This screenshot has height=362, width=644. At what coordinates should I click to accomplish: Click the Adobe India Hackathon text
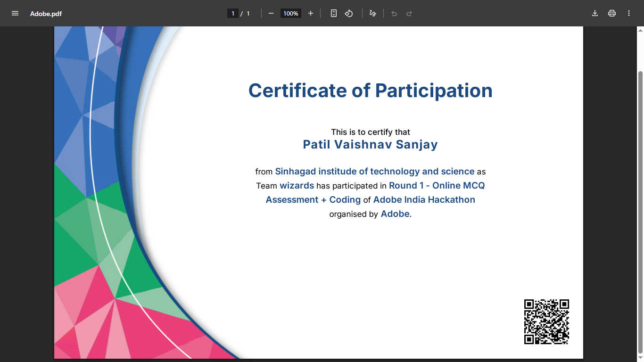424,199
